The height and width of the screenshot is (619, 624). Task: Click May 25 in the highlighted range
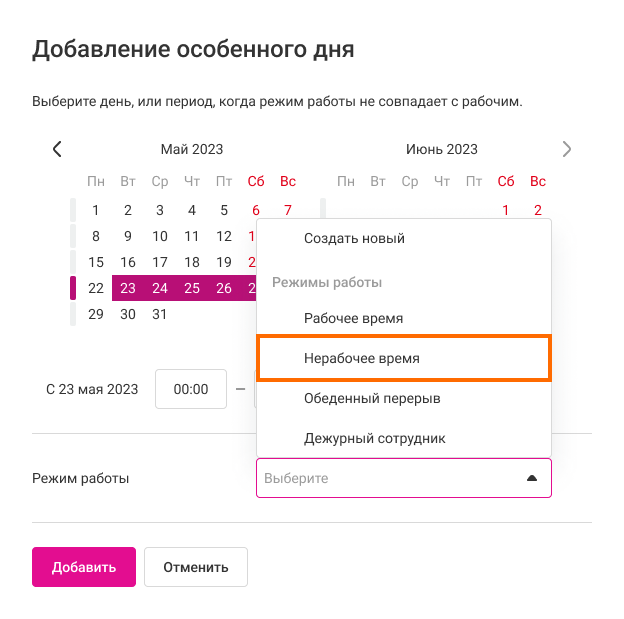pyautogui.click(x=192, y=288)
